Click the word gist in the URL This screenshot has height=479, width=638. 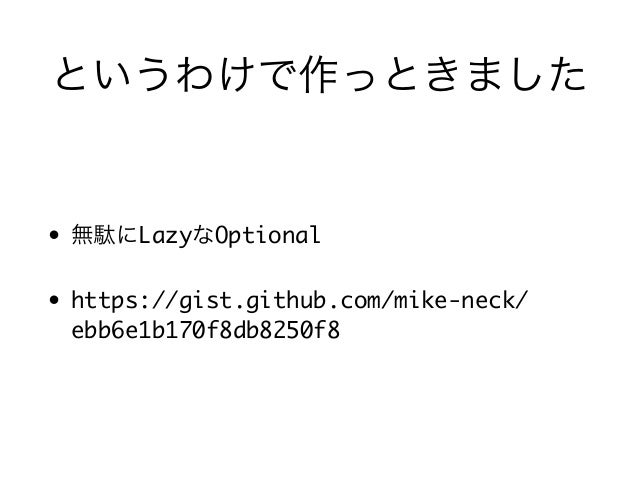205,302
